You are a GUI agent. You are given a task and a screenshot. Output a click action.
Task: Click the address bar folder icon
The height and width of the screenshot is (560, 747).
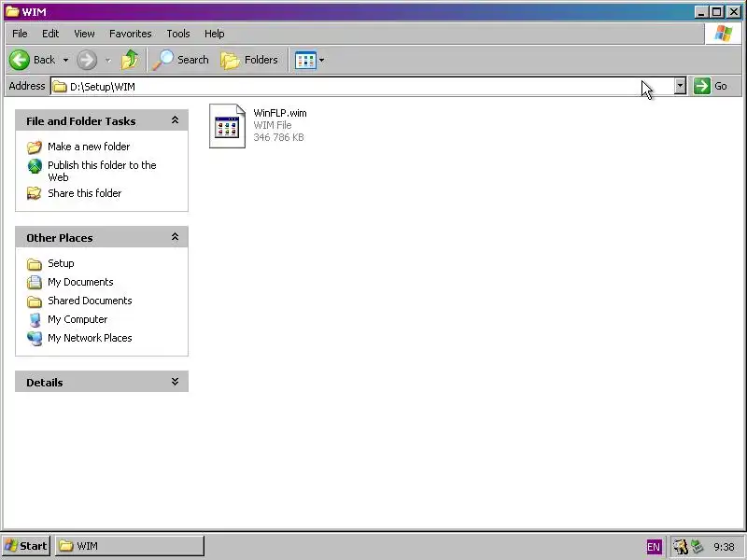pos(60,86)
